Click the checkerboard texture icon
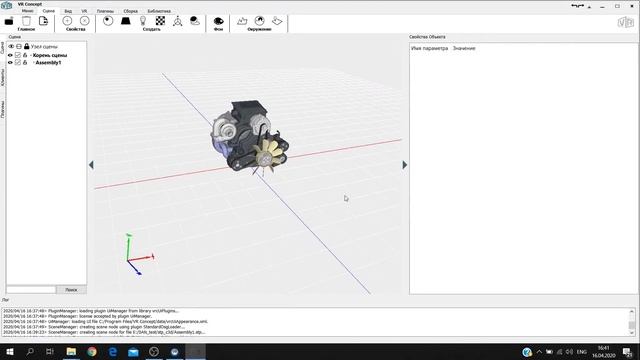This screenshot has height=360, width=640. [x=160, y=21]
